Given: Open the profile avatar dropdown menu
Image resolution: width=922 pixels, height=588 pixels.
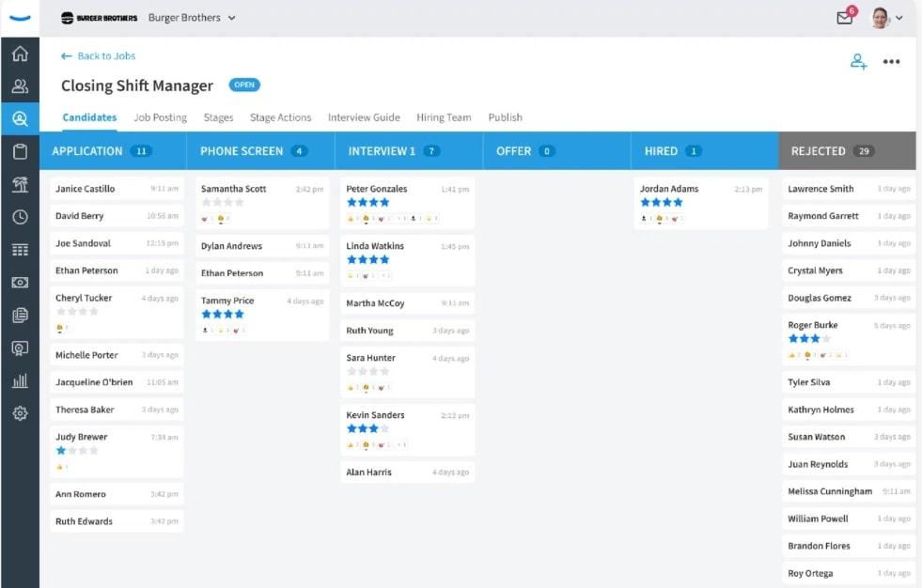Looking at the screenshot, I should click(x=881, y=17).
